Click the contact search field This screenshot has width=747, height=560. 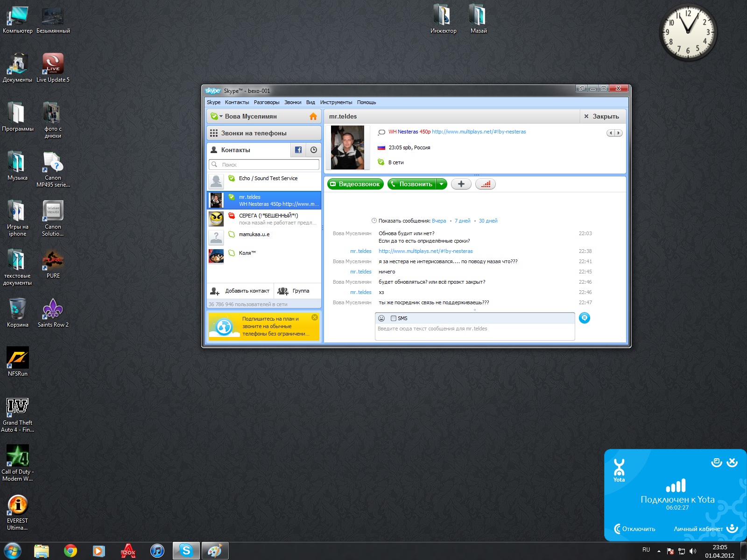tap(264, 164)
